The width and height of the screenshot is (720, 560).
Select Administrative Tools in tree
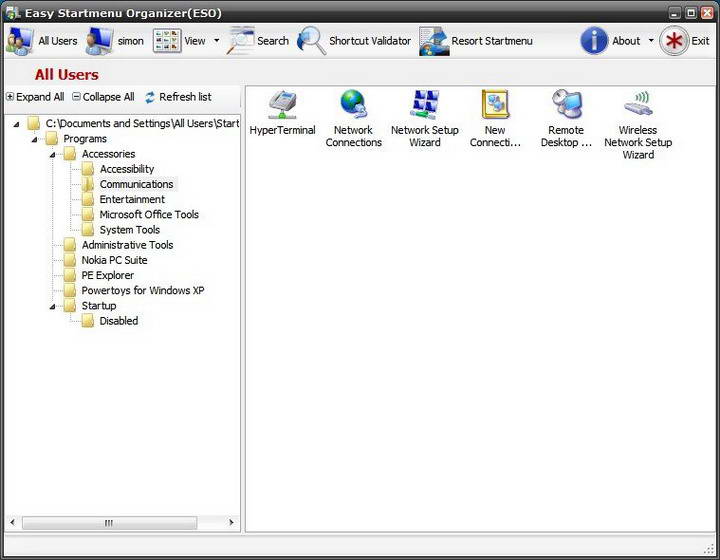coord(127,245)
